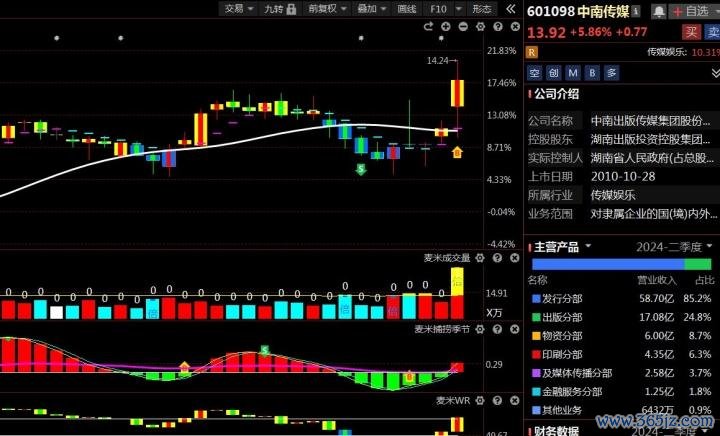Click the blue 卖 sell button

coord(713,32)
